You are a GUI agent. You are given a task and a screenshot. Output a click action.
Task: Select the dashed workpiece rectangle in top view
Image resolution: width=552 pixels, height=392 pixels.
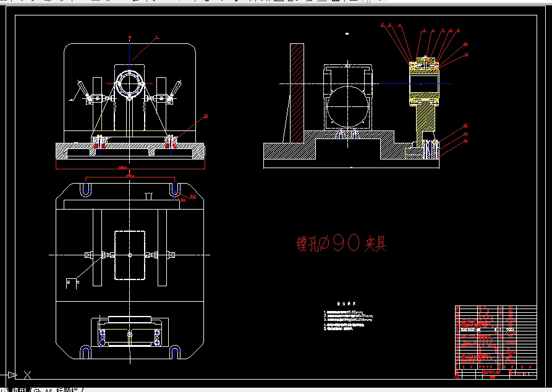click(130, 255)
